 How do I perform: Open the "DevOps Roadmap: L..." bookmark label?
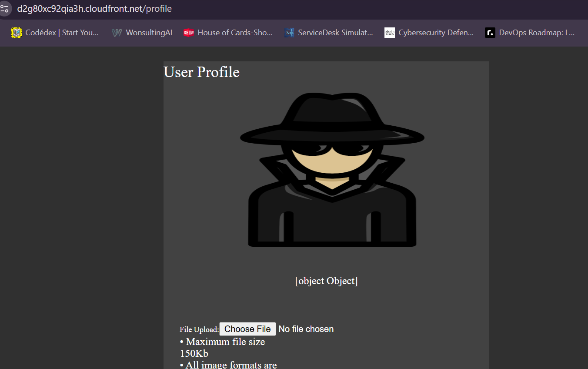click(537, 33)
